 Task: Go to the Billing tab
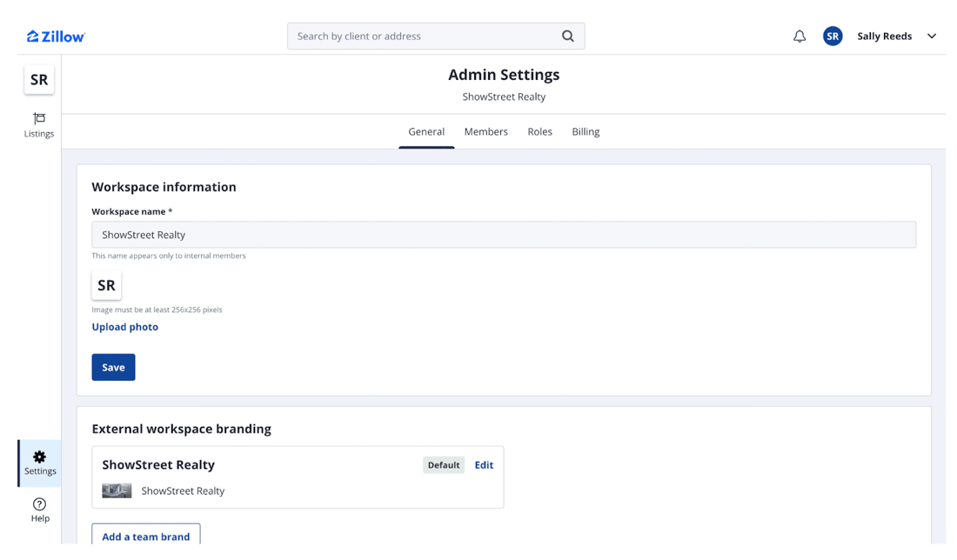586,132
